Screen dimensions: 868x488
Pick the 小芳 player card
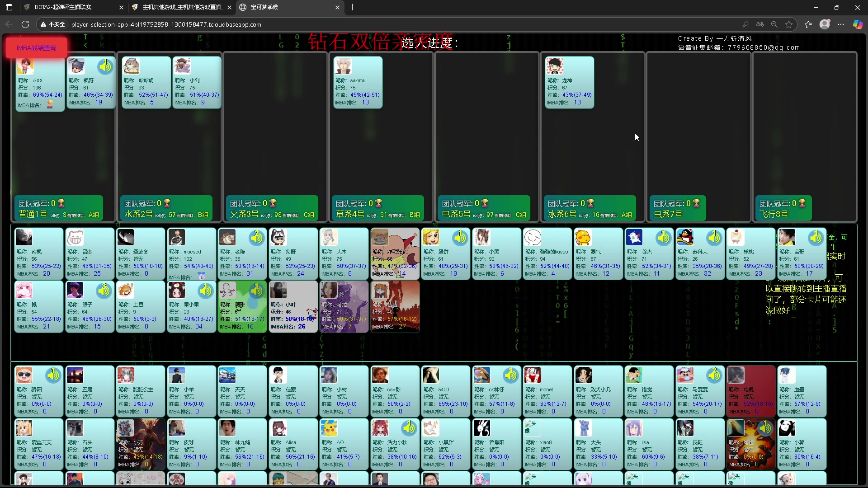tap(141, 444)
